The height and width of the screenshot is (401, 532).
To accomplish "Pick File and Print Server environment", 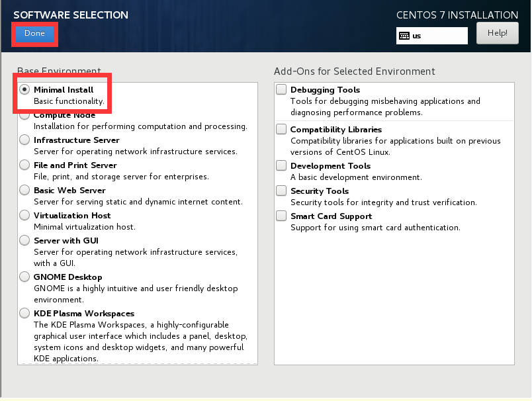I will [x=25, y=165].
